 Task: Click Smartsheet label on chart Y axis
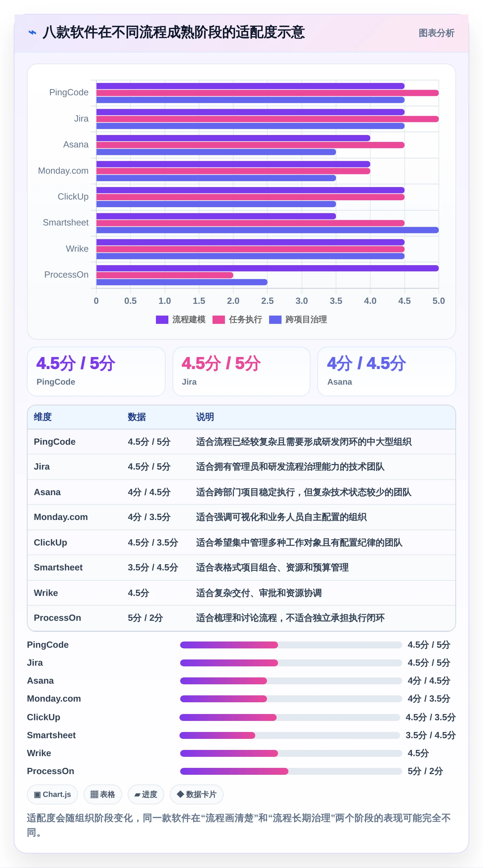(66, 223)
